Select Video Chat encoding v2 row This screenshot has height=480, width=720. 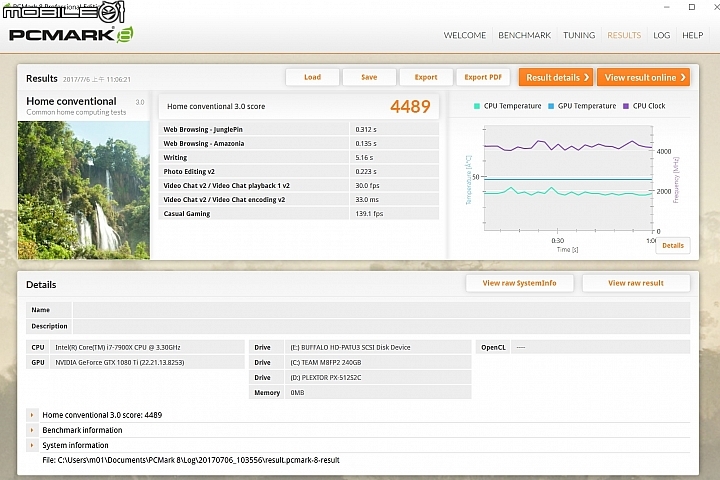click(x=298, y=200)
